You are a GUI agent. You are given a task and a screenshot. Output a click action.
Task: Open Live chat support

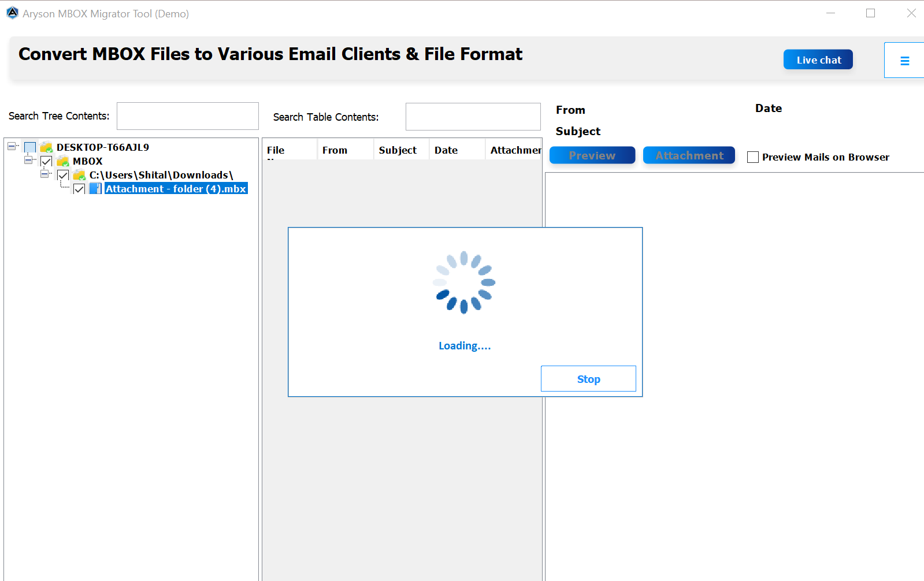[x=818, y=59]
